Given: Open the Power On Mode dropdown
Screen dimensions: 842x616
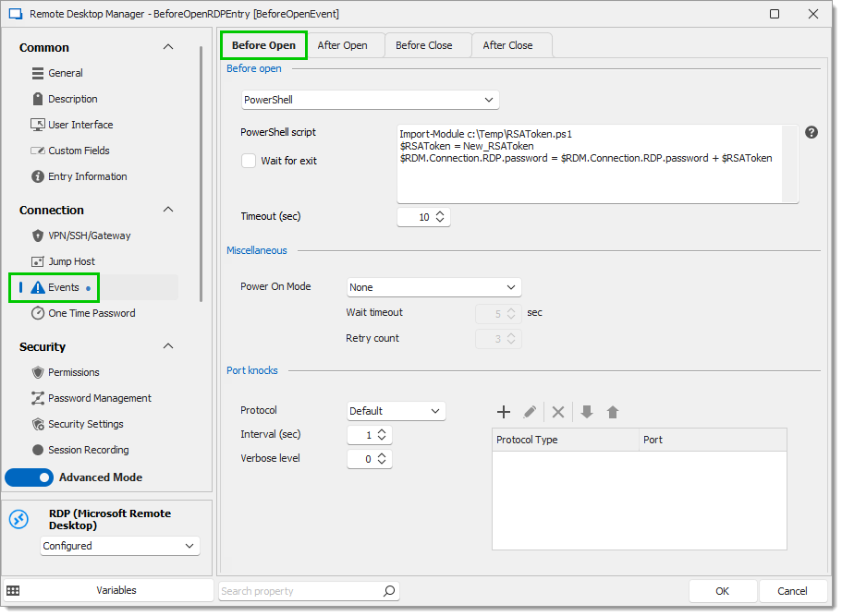Looking at the screenshot, I should coord(433,287).
